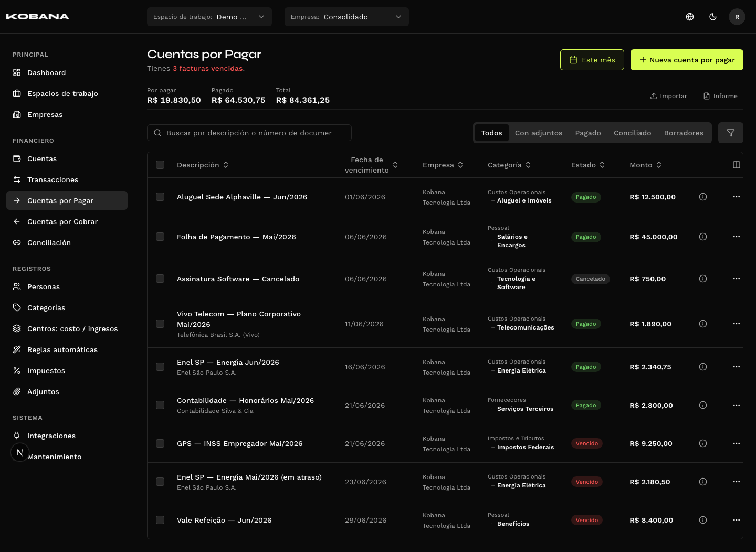756x552 pixels.
Task: Open Conciliación in sidebar
Action: (x=67, y=242)
